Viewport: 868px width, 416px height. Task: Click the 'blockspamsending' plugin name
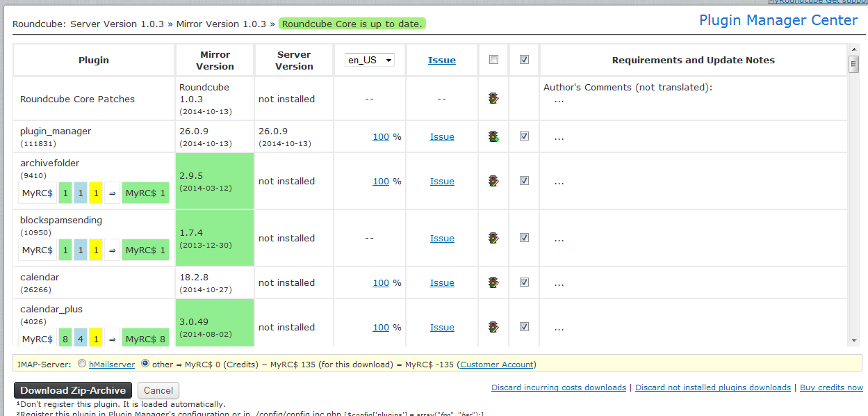61,221
